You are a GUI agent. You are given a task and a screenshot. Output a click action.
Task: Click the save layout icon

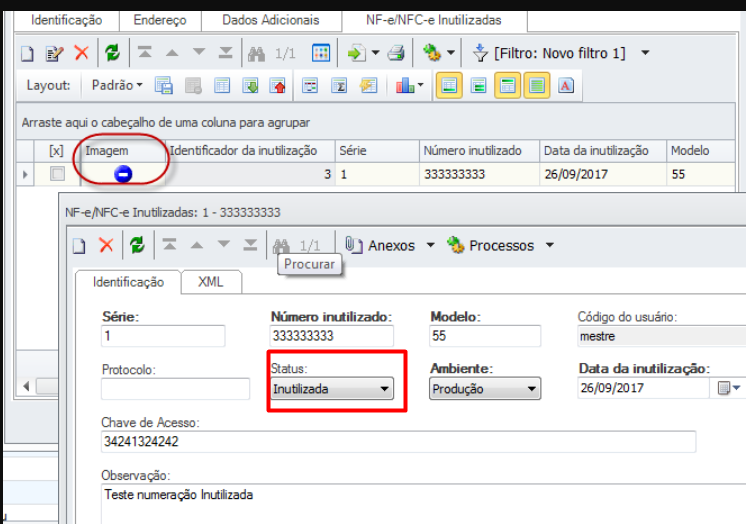(164, 86)
